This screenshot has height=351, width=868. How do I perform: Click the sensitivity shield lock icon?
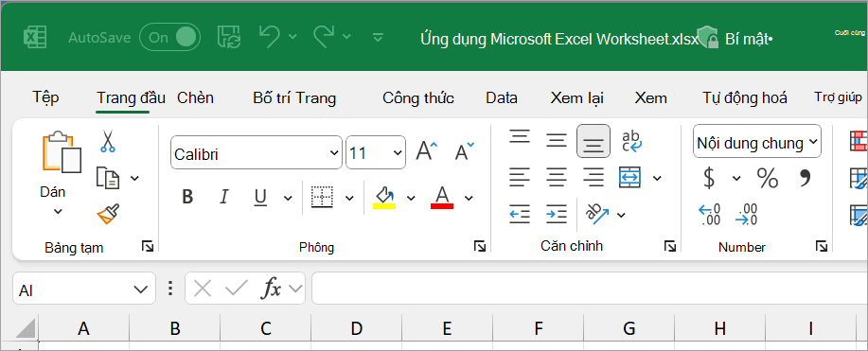[708, 38]
